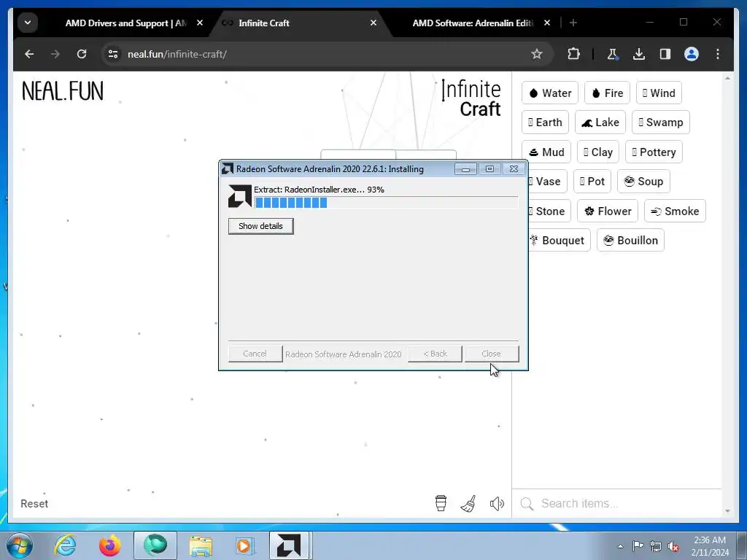Image resolution: width=747 pixels, height=560 pixels.
Task: Switch to AMD Drivers and Support tab
Action: pyautogui.click(x=126, y=23)
